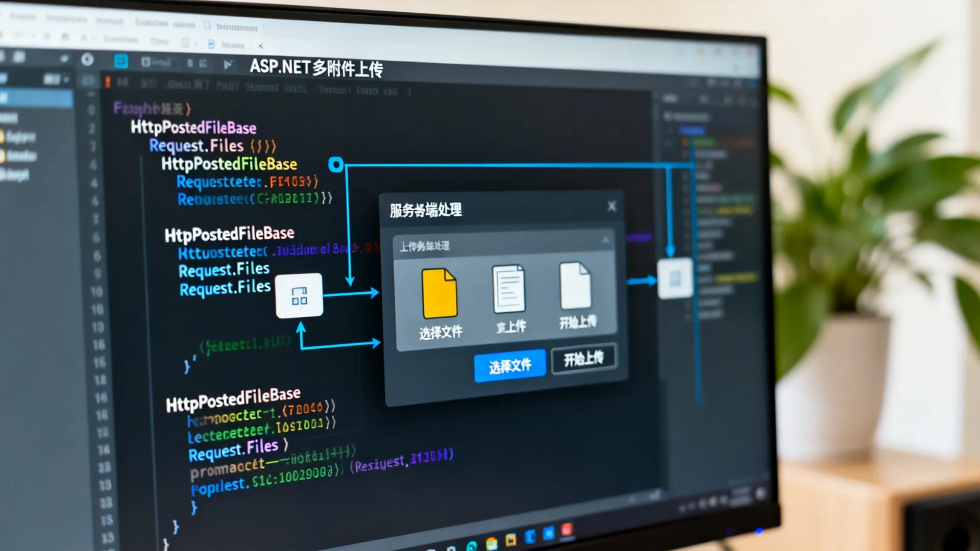The image size is (980, 551).
Task: Close the open editor tab with its X
Action: (x=261, y=46)
